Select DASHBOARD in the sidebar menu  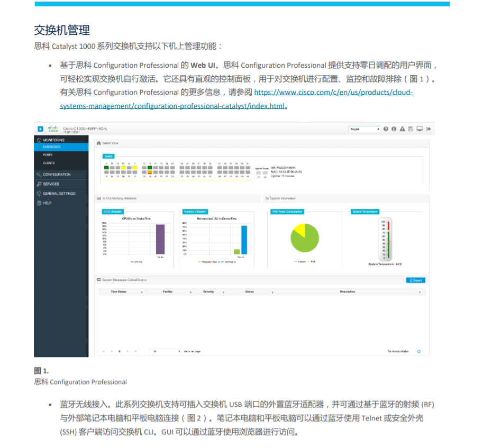pyautogui.click(x=61, y=147)
